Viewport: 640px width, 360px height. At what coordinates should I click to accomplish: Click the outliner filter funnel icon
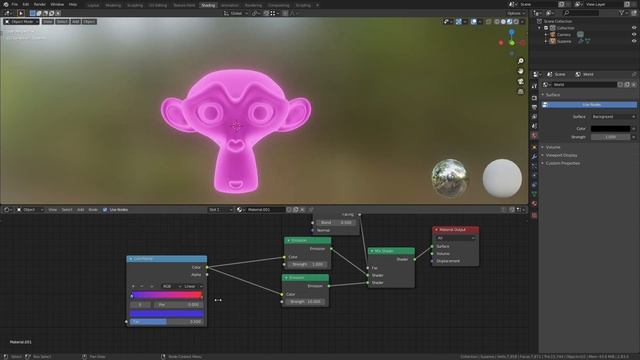click(621, 13)
